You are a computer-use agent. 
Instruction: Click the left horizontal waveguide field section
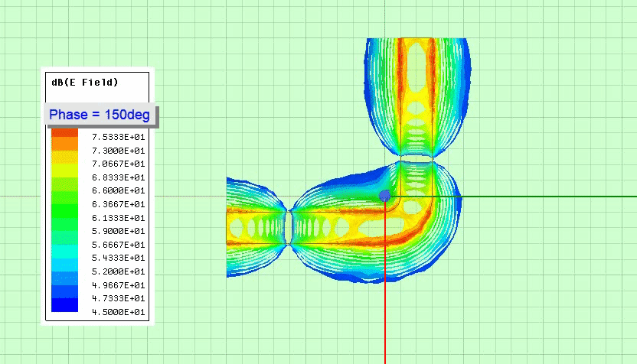pyautogui.click(x=256, y=227)
